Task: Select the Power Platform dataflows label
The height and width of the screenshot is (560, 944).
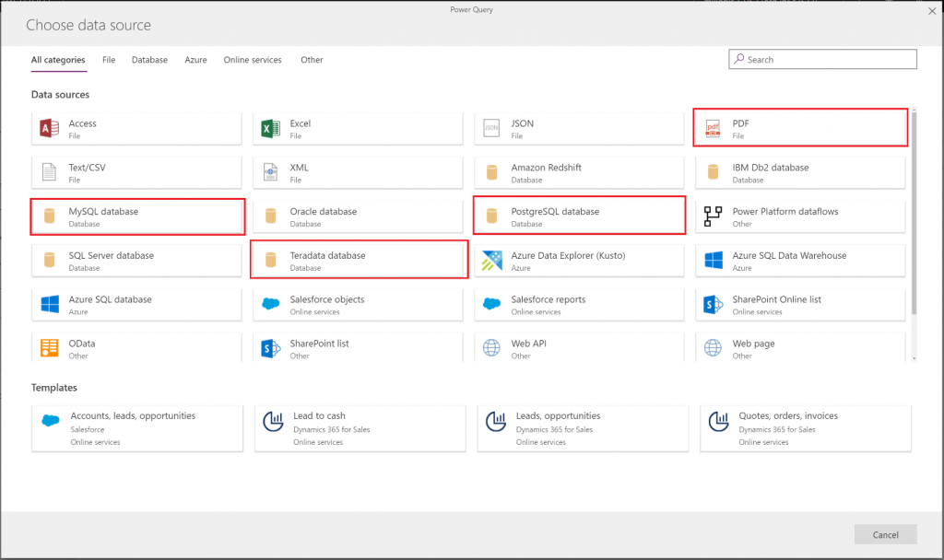Action: 785,212
